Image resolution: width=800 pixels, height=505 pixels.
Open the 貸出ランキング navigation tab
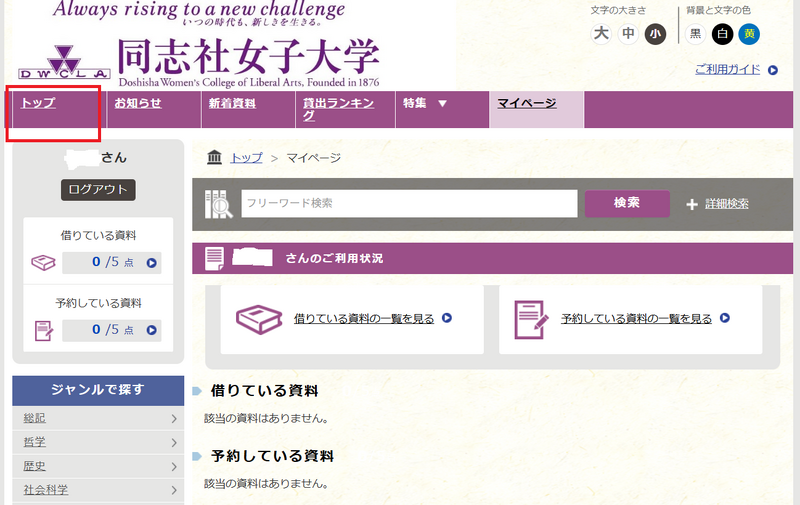point(338,109)
